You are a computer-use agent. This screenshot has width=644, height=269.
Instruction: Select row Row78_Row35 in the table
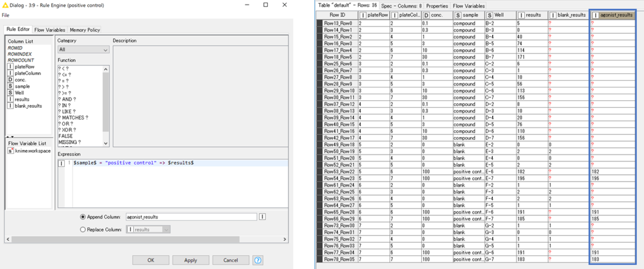(338, 259)
